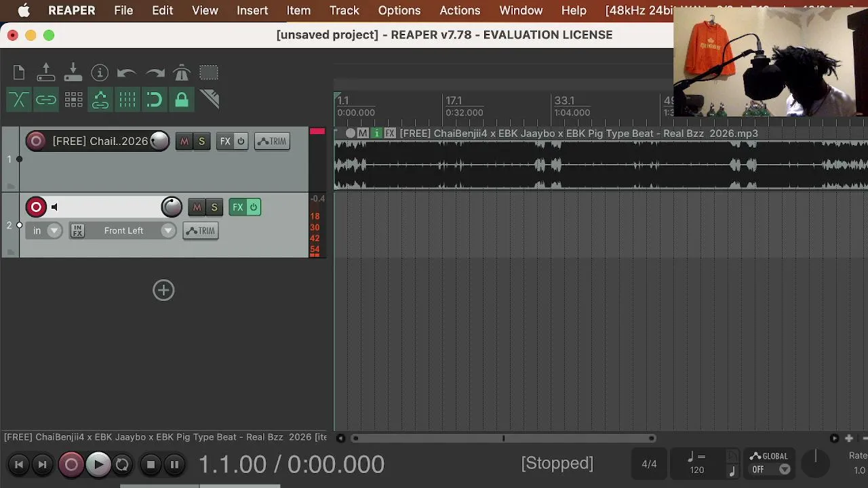
Task: Go to project end in the transport
Action: pos(42,464)
